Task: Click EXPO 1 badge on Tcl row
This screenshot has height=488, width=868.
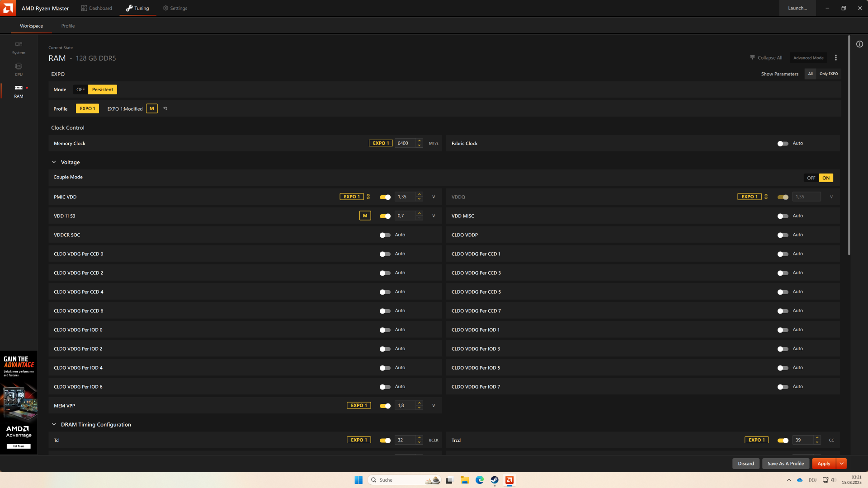Action: (x=359, y=440)
